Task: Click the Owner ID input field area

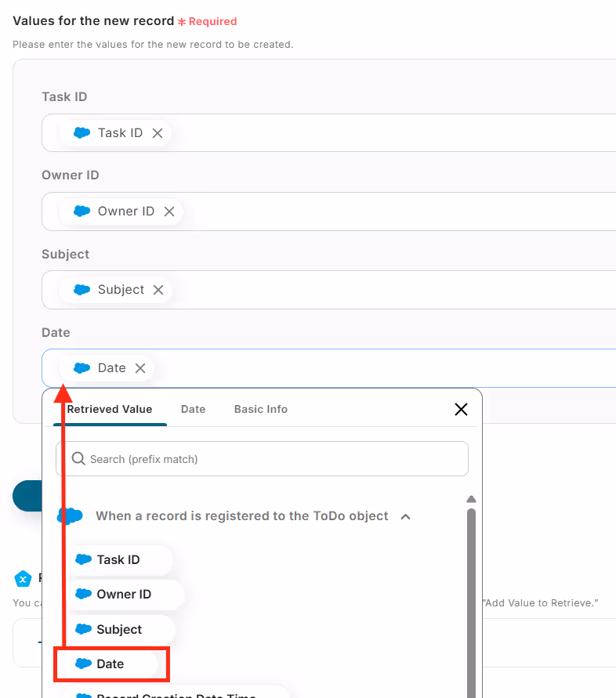Action: point(328,212)
